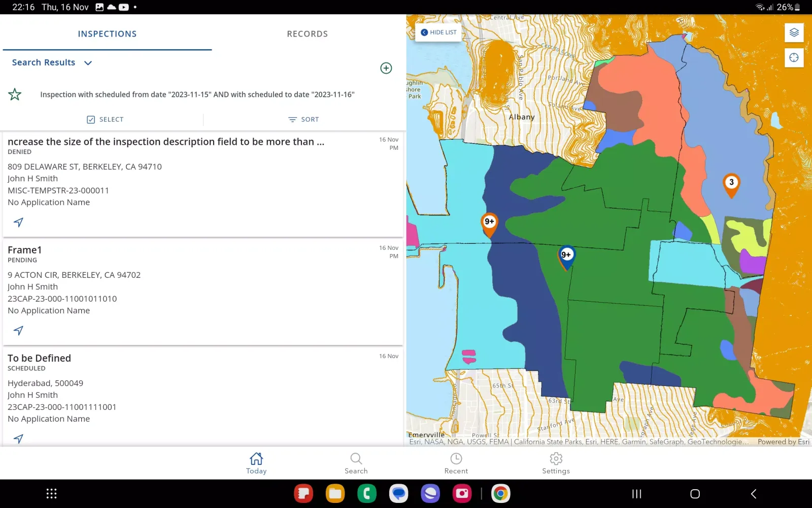Launch Chrome from the taskbar
This screenshot has width=812, height=508.
[x=500, y=493]
